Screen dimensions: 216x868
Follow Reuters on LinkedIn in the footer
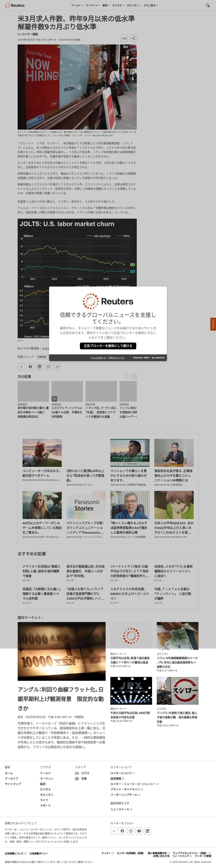(x=147, y=831)
